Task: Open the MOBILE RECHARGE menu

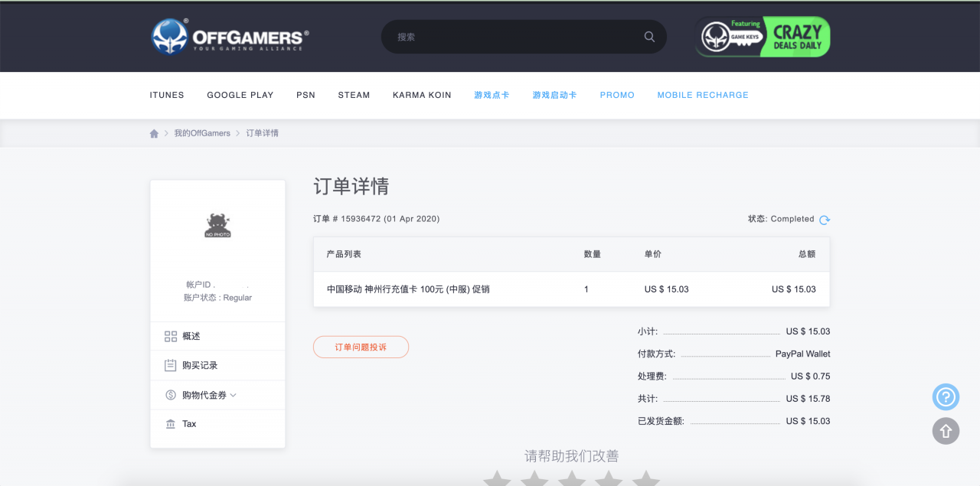Action: 703,95
